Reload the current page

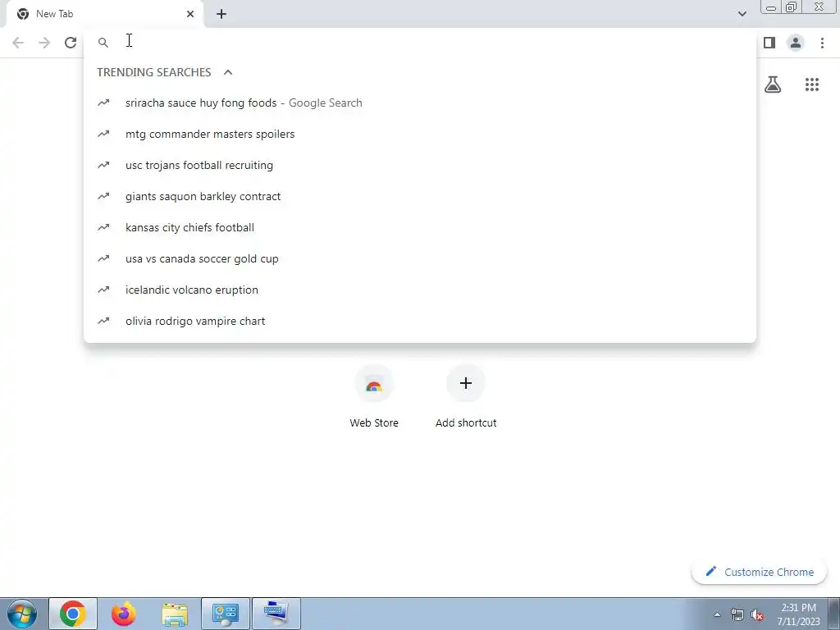pos(71,43)
